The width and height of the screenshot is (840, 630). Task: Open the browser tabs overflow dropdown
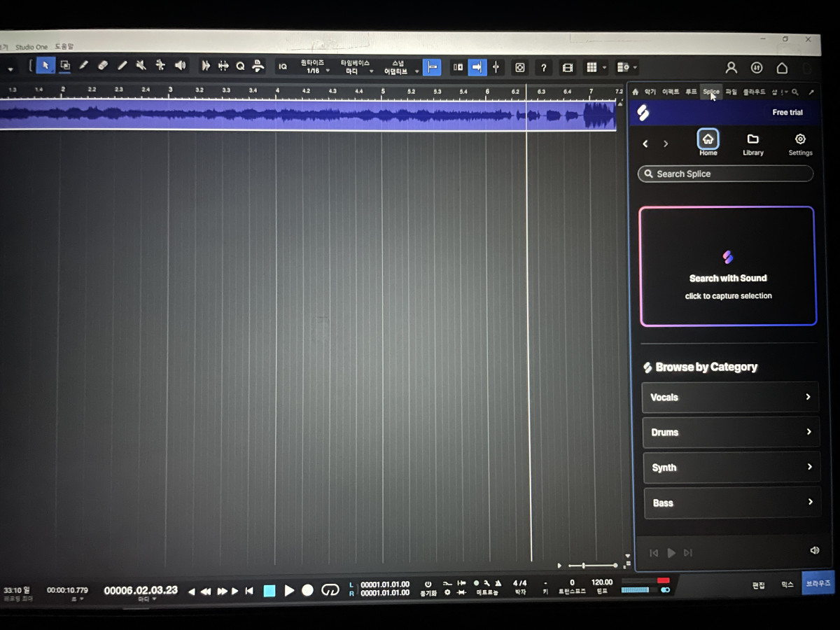point(785,92)
